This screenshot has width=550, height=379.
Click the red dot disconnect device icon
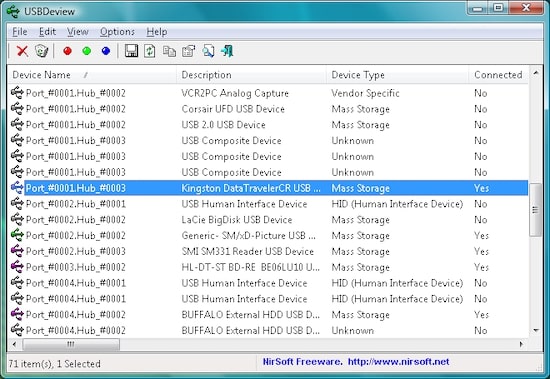(x=67, y=51)
